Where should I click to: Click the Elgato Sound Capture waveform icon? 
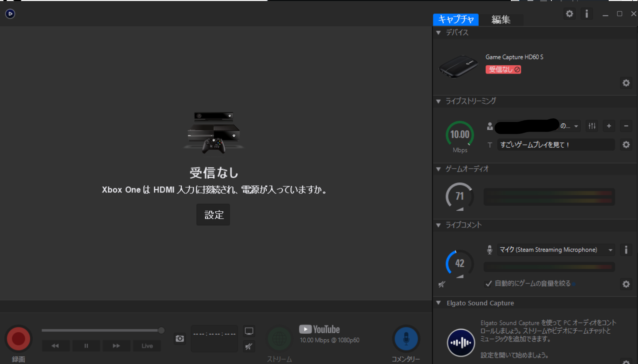pos(461,343)
